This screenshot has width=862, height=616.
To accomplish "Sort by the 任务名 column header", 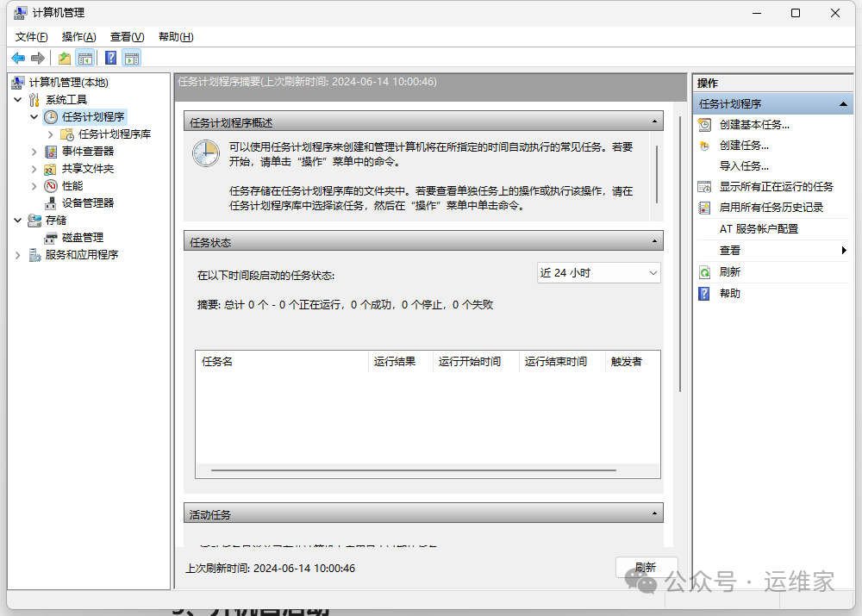I will (282, 362).
